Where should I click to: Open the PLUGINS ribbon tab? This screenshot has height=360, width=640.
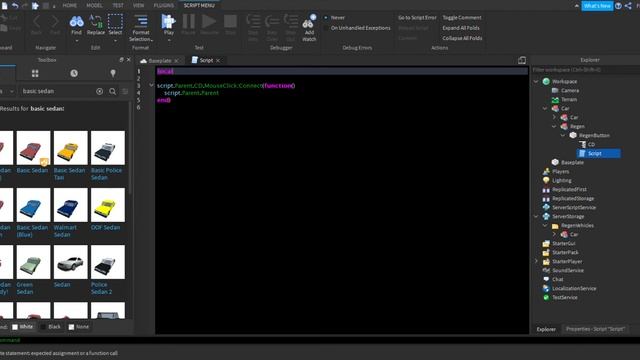[x=164, y=5]
